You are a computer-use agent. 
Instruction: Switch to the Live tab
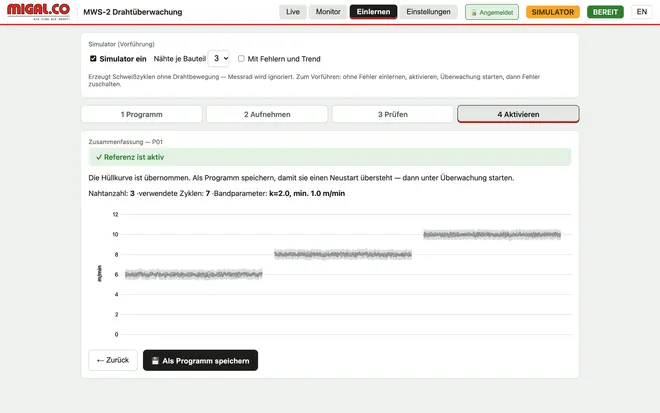tap(293, 12)
